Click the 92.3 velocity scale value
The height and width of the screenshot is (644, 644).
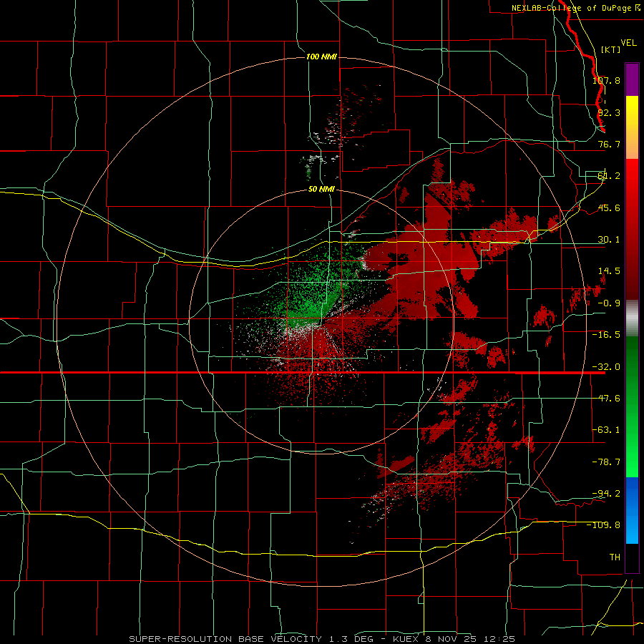(x=609, y=112)
